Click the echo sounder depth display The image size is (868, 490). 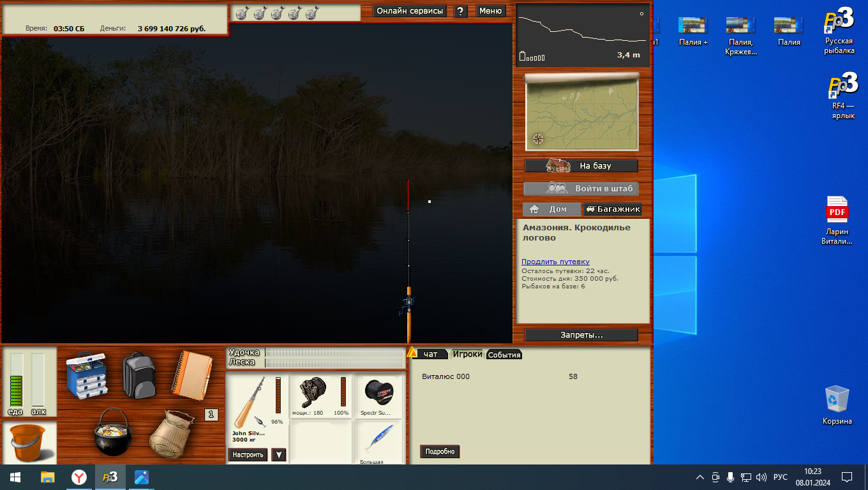[582, 35]
